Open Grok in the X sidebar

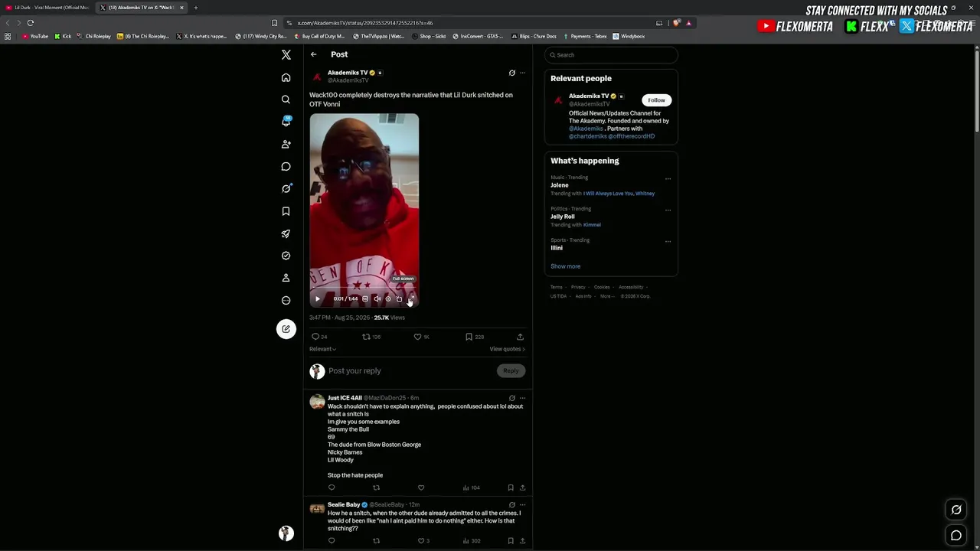[286, 188]
